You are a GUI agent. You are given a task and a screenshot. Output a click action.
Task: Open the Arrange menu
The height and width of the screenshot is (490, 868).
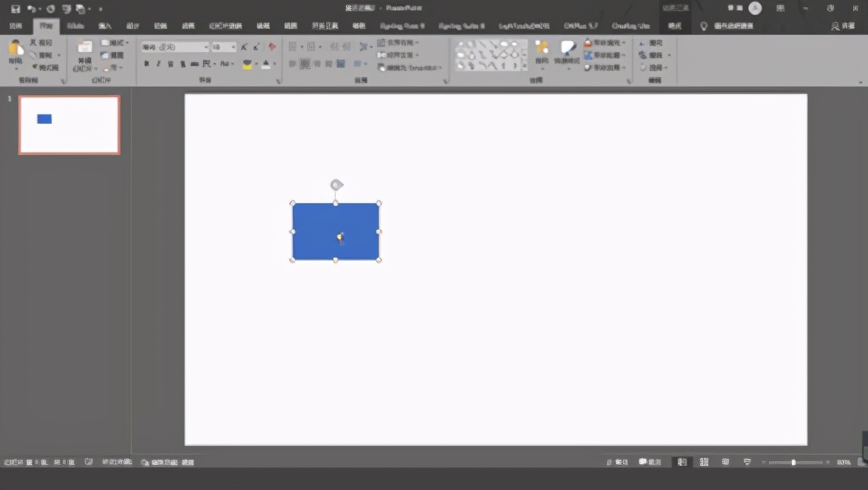(542, 54)
